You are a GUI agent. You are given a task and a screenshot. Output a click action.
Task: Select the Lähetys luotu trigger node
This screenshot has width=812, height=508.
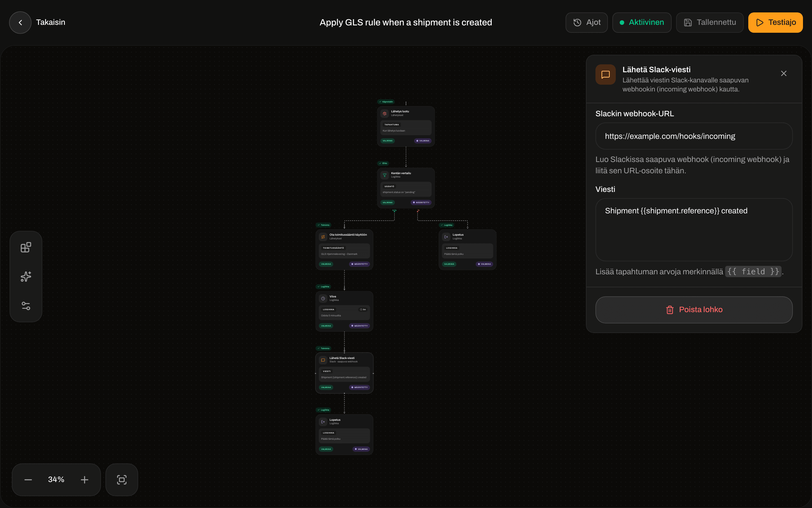pyautogui.click(x=406, y=126)
